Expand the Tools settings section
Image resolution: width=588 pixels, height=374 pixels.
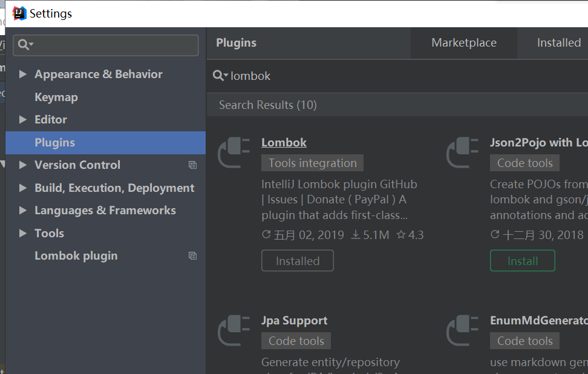(23, 233)
